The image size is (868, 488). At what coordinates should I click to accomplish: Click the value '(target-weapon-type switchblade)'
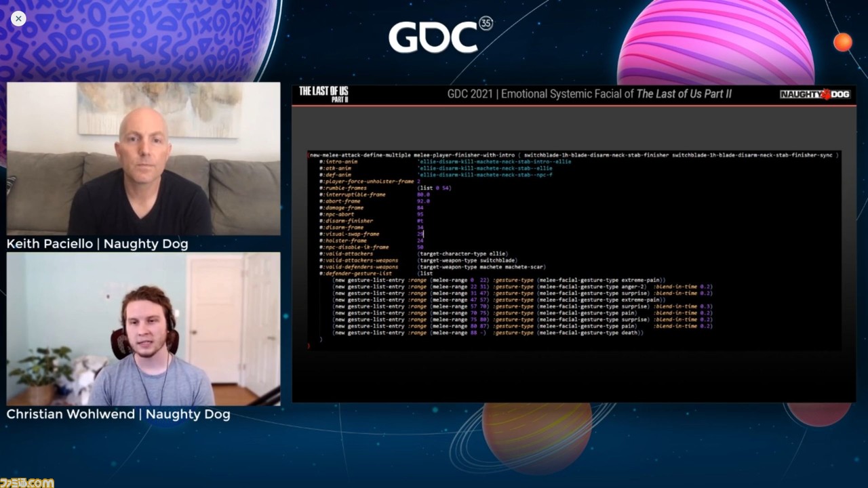467,260
